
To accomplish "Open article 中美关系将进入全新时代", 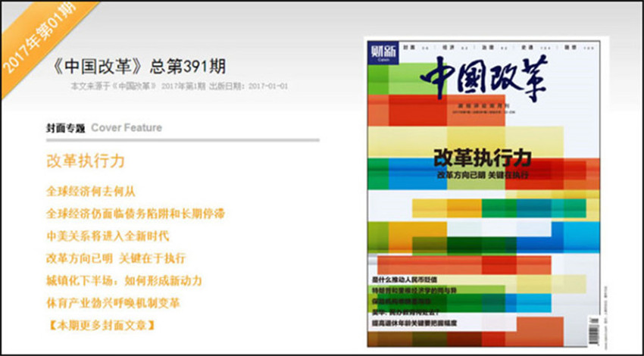I will click(107, 236).
